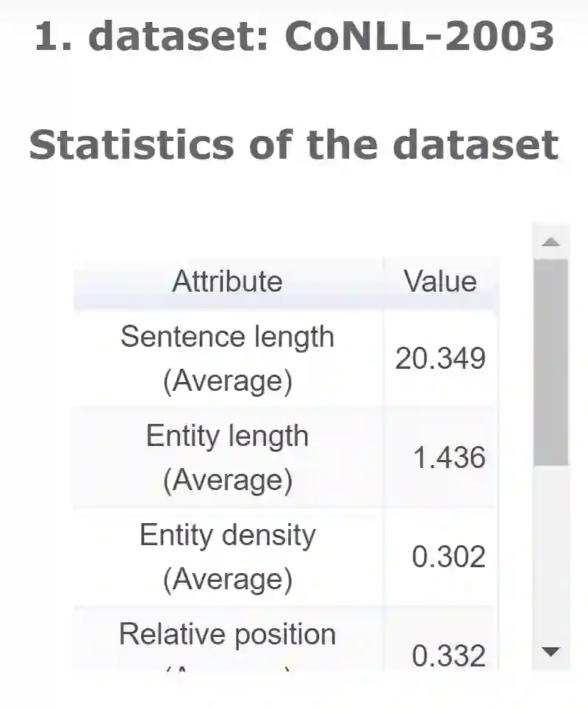Select the 20.349 value cell
Screen dimensions: 588x709
click(440, 359)
